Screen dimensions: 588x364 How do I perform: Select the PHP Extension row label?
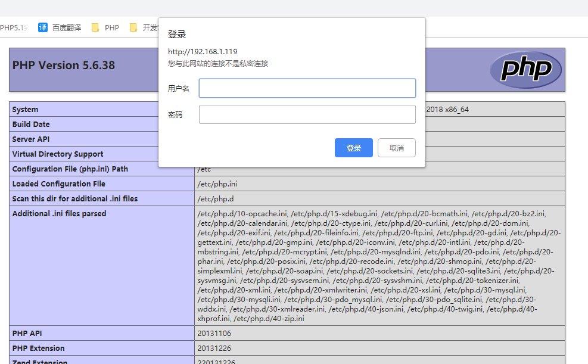coord(38,349)
